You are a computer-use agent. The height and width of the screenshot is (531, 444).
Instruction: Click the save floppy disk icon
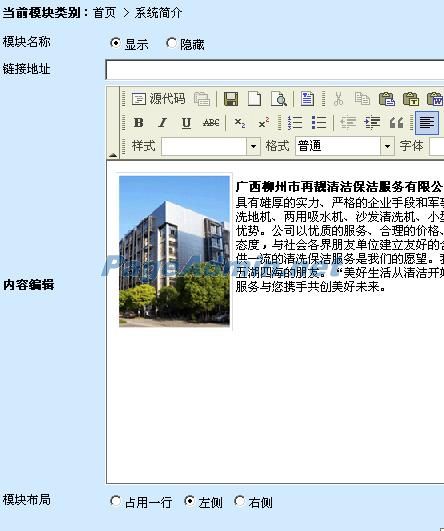231,99
